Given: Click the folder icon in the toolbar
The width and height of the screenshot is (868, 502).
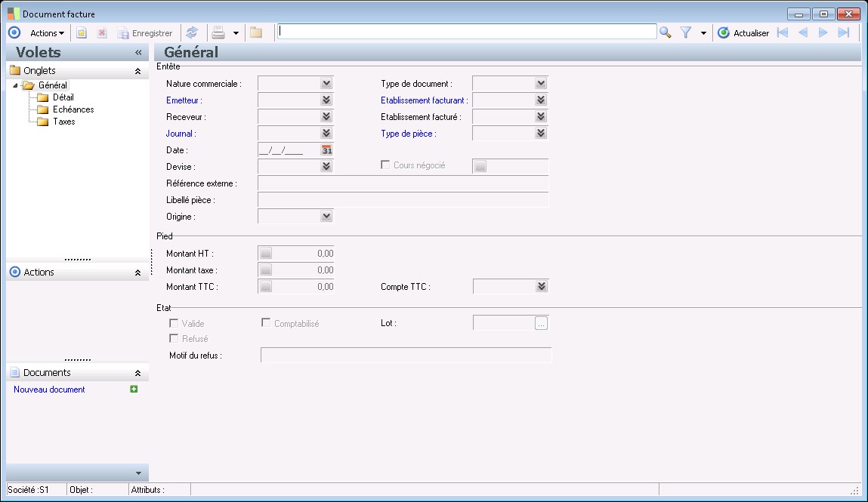Looking at the screenshot, I should point(256,32).
